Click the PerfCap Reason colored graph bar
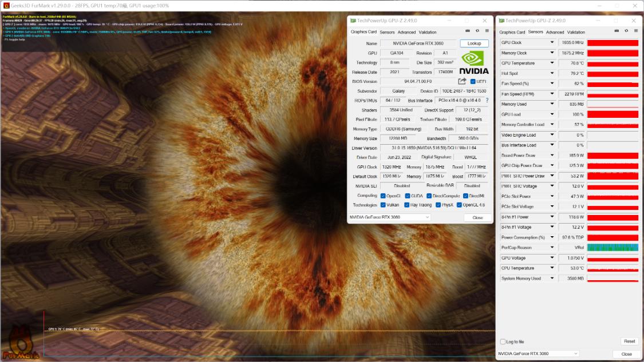Screen dimensions: 644x362 point(613,248)
